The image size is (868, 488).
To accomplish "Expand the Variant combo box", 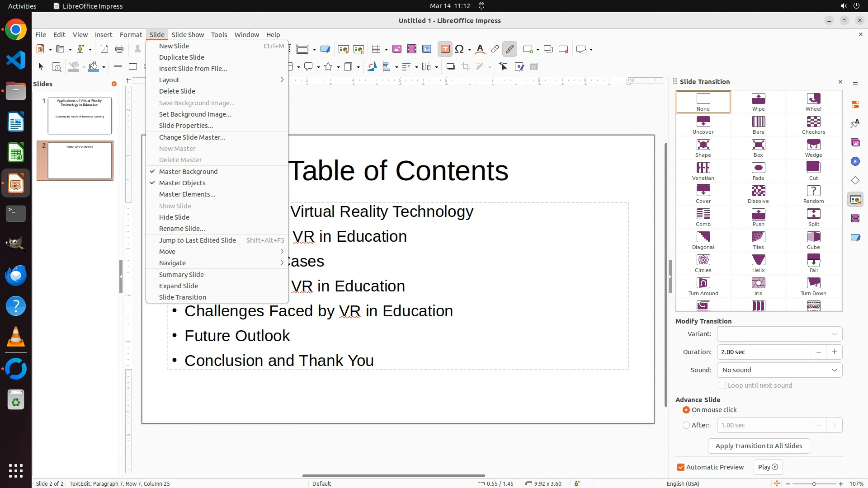I will coord(779,334).
